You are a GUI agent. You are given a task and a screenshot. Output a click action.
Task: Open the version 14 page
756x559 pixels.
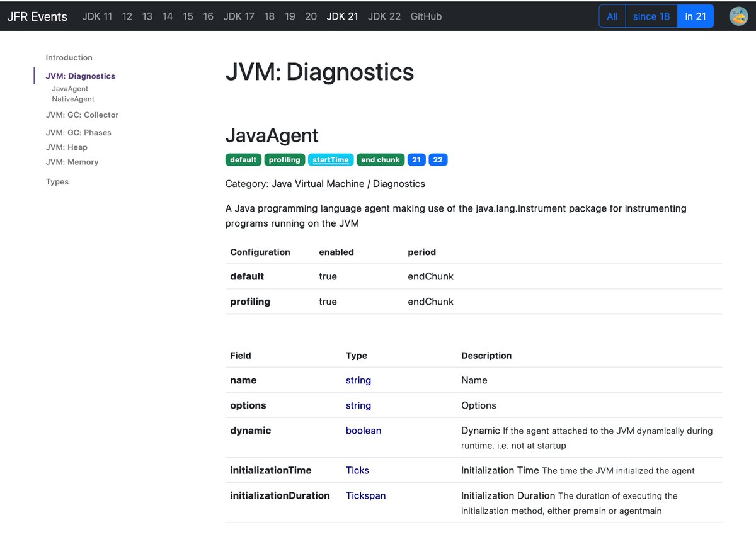click(x=168, y=16)
